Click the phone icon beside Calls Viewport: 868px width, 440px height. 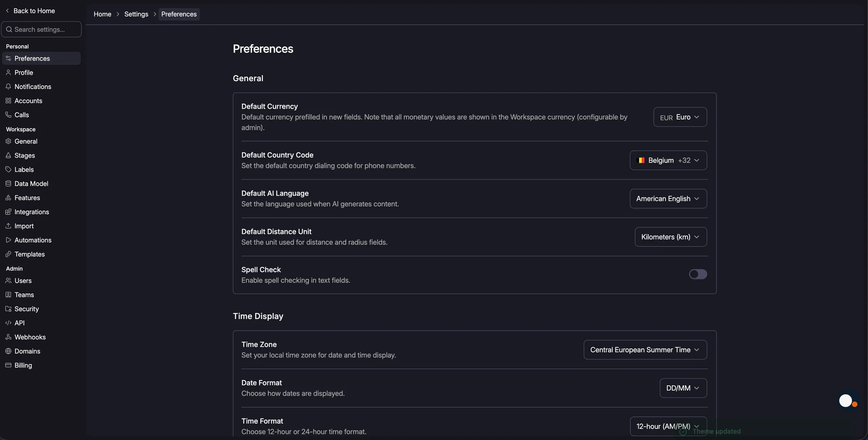click(8, 115)
